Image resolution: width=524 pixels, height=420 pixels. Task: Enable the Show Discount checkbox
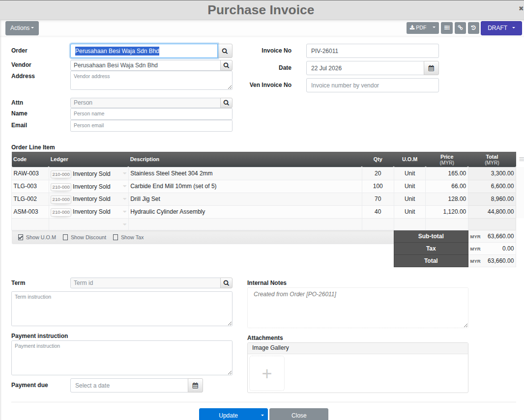(65, 237)
